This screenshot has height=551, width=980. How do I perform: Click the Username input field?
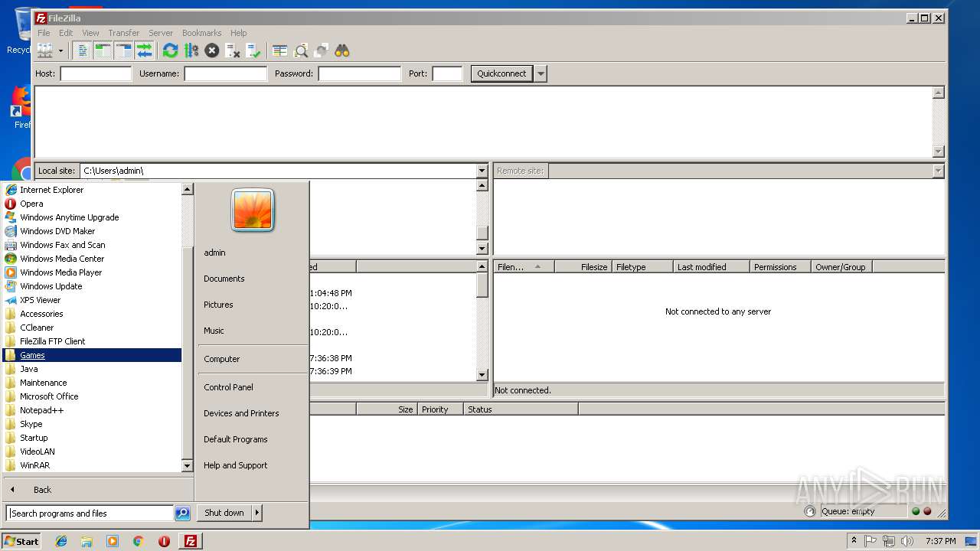coord(225,73)
